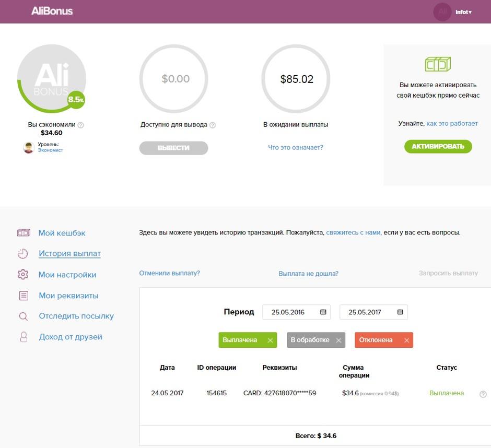Image resolution: width=491 pixels, height=448 pixels.
Task: Click the date cell '24.05.2017'
Action: click(x=167, y=393)
